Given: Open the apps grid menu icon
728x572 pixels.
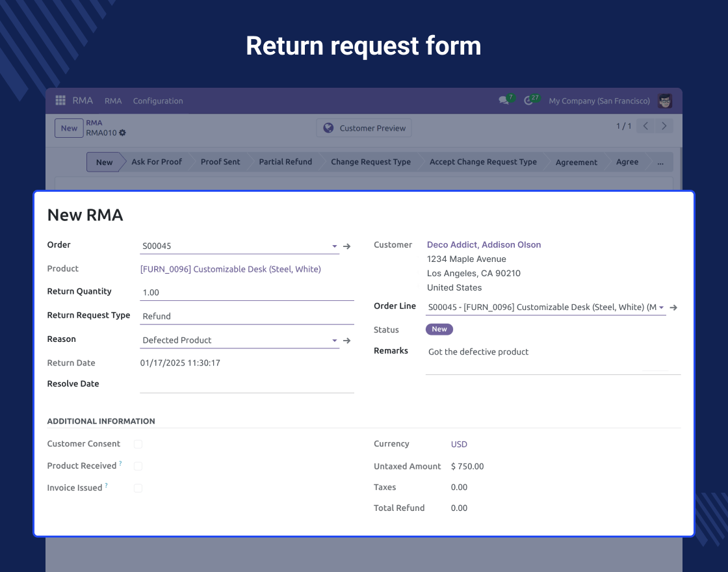Looking at the screenshot, I should [60, 100].
